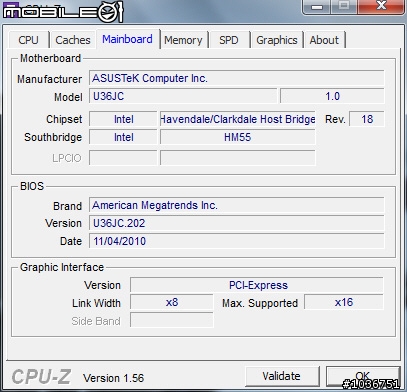407x392 pixels.
Task: Select the BIOS Version U36JC.202
Action: 237,223
